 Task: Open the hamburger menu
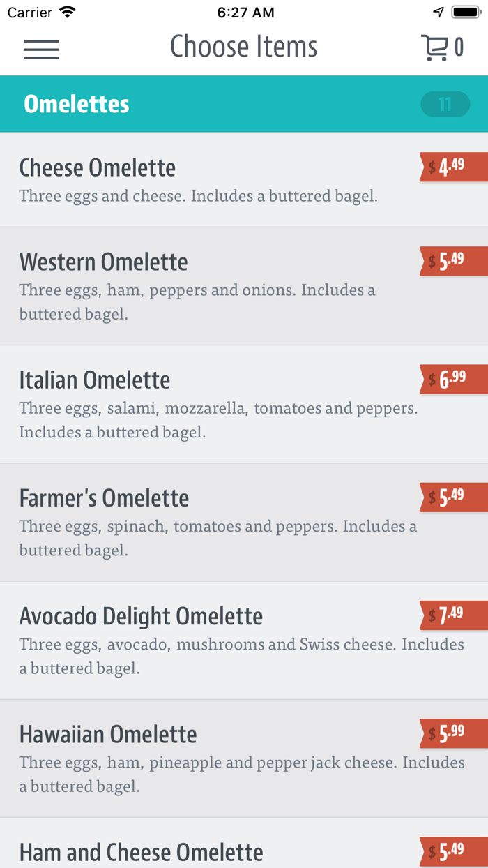pos(41,49)
